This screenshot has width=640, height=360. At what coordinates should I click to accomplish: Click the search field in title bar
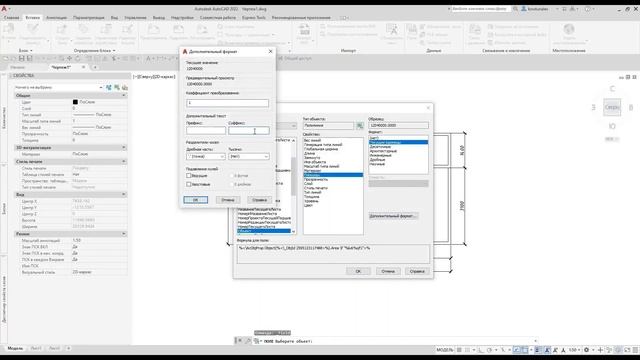point(480,9)
